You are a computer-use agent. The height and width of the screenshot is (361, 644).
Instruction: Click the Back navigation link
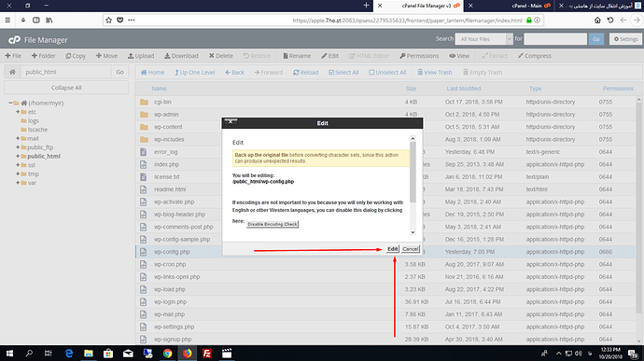click(x=234, y=72)
